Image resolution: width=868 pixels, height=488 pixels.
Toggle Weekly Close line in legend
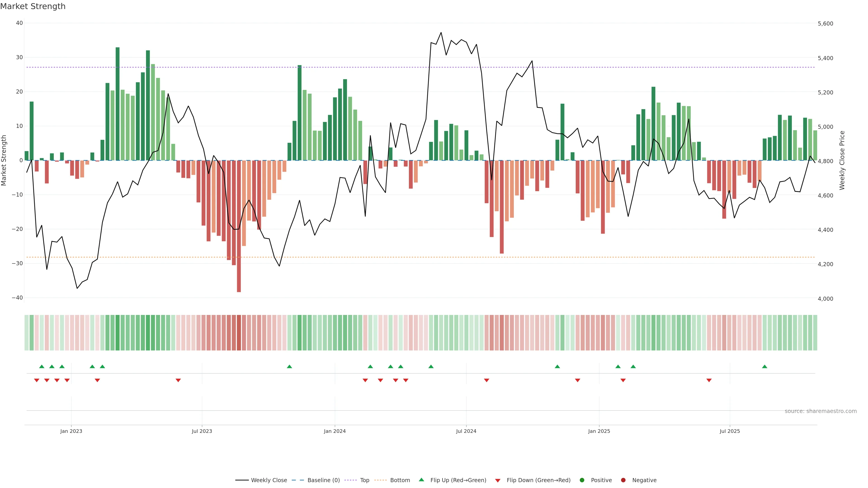[x=269, y=480]
